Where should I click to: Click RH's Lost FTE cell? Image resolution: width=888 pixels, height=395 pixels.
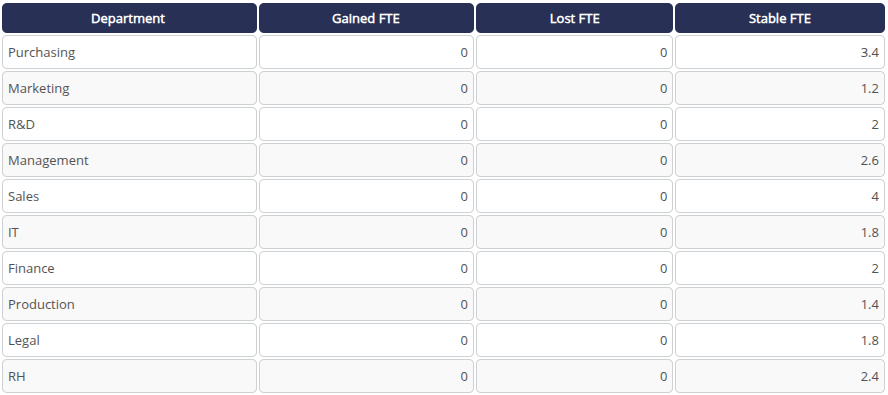(574, 376)
